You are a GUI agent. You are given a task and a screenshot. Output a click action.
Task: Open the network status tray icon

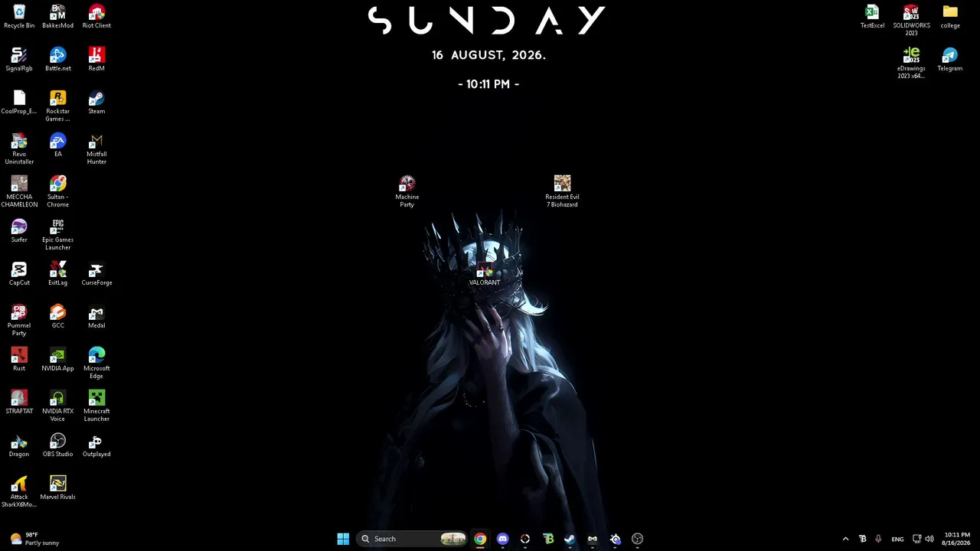click(x=916, y=539)
